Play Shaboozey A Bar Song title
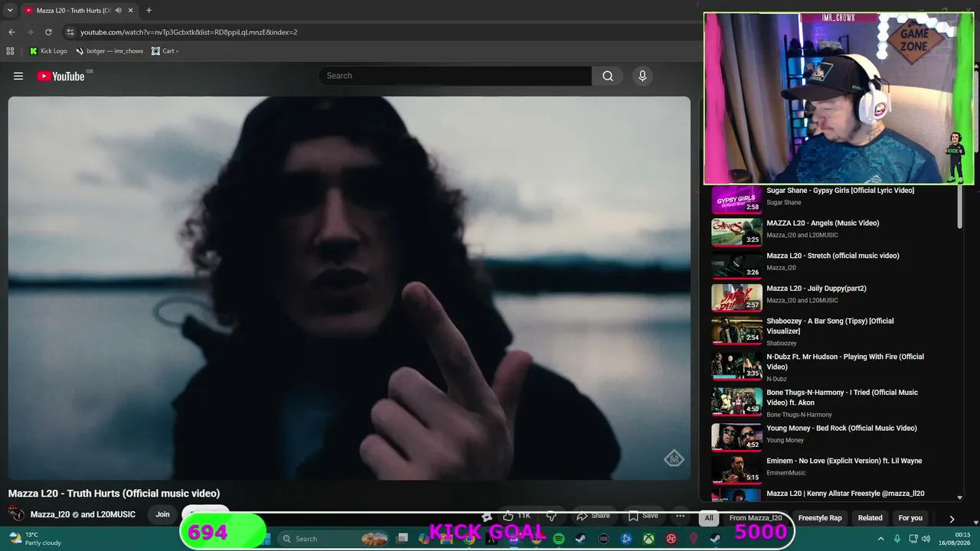980x551 pixels. 830,326
